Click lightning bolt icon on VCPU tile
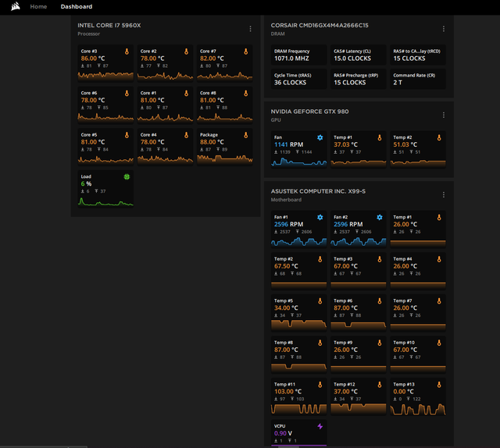 320,426
